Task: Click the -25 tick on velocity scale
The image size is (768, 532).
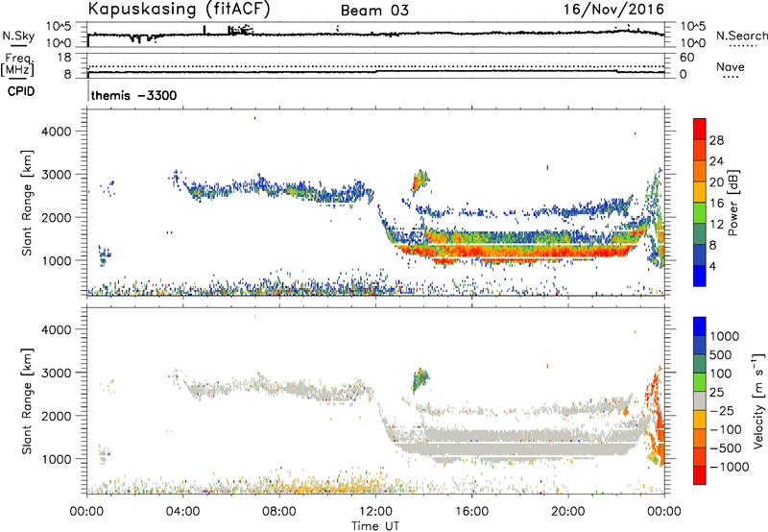Action: (722, 411)
